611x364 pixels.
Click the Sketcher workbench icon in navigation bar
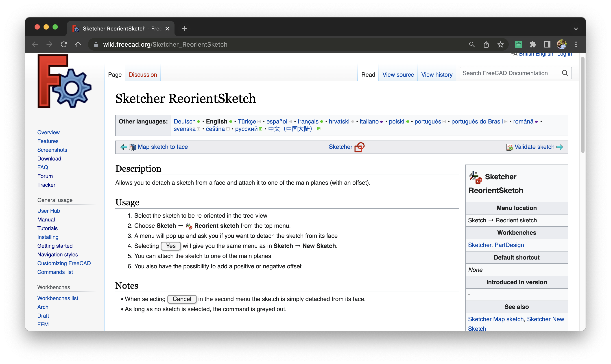pos(359,147)
